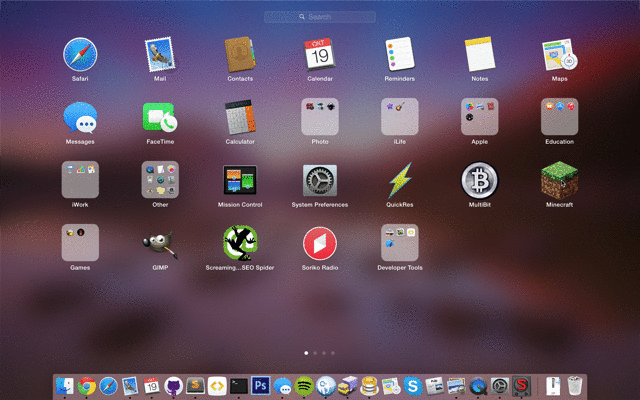Viewport: 640px width, 400px height.
Task: Launch the Reminders app
Action: pyautogui.click(x=400, y=54)
